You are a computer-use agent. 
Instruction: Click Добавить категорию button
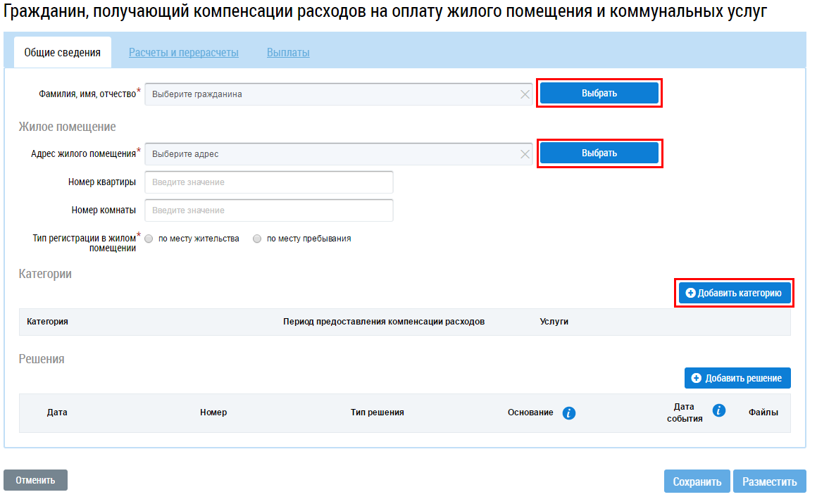(734, 293)
